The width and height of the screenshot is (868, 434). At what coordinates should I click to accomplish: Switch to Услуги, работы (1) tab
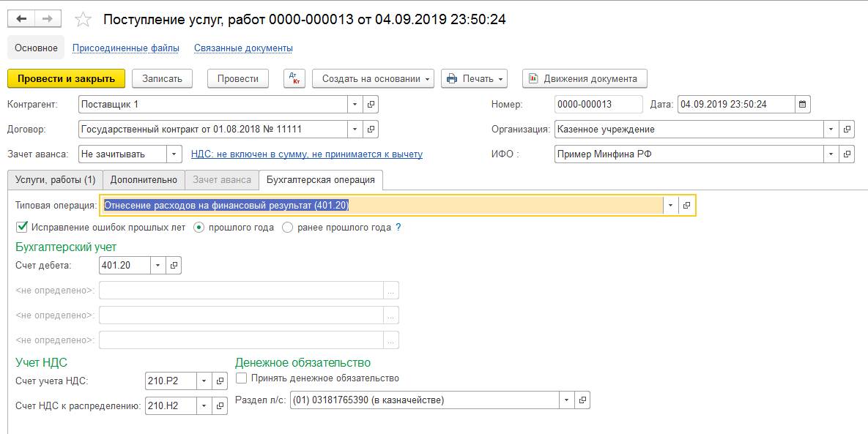click(56, 180)
